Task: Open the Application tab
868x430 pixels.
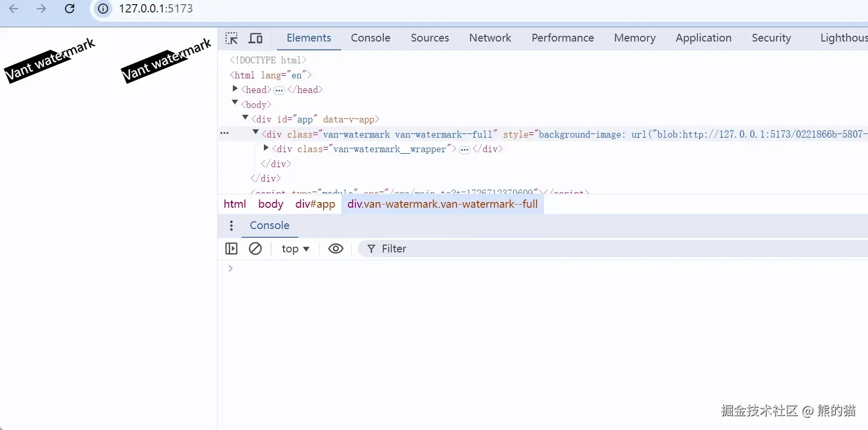Action: (703, 38)
